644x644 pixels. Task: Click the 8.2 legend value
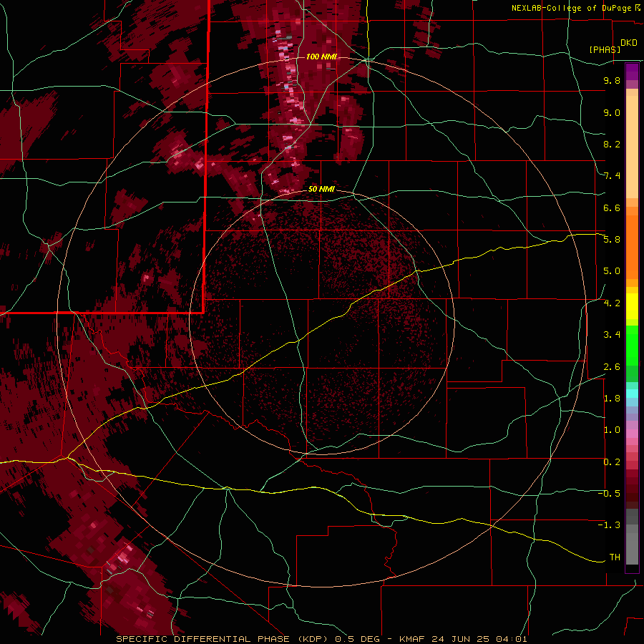[612, 144]
